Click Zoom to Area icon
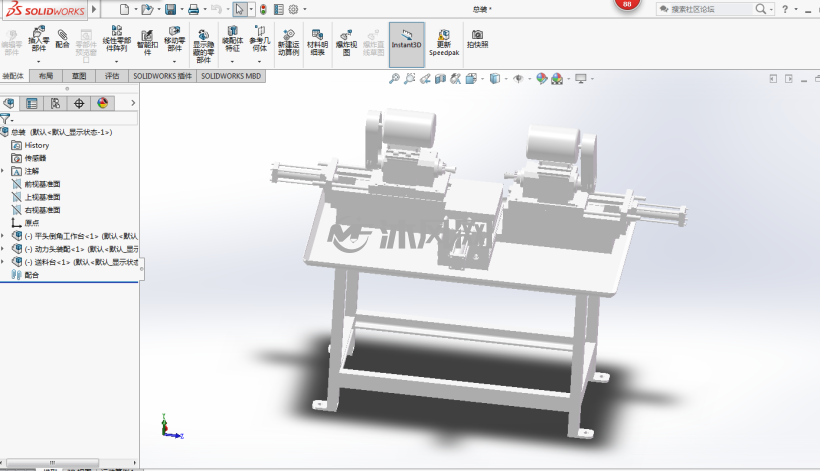This screenshot has width=820, height=471. (x=409, y=79)
